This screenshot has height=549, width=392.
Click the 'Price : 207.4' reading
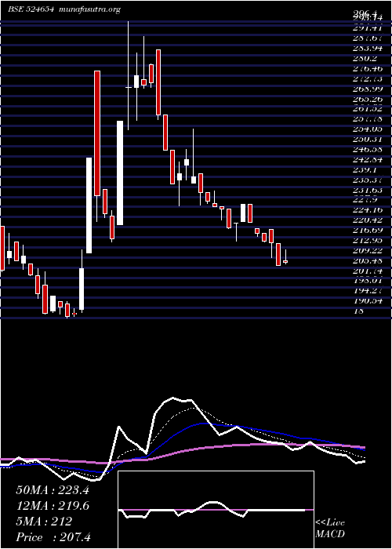click(x=53, y=537)
